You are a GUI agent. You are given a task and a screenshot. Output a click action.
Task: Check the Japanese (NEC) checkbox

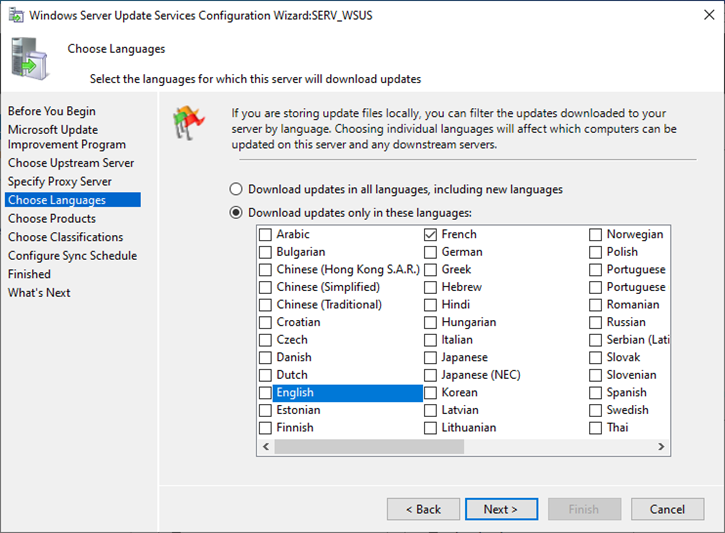pos(430,375)
